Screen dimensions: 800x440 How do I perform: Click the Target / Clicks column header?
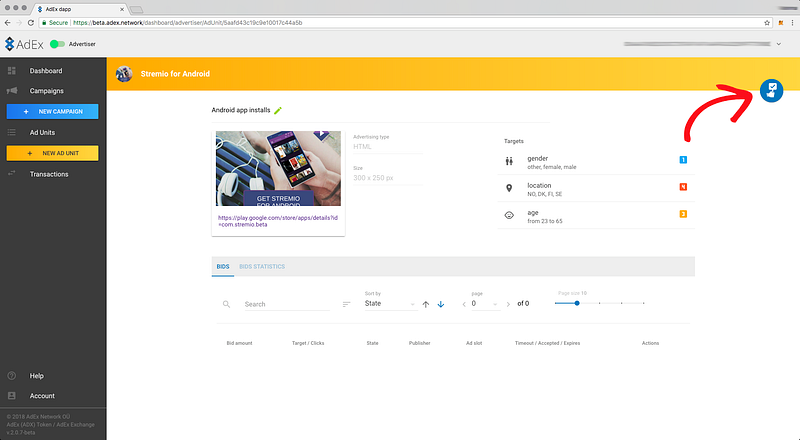click(x=308, y=343)
